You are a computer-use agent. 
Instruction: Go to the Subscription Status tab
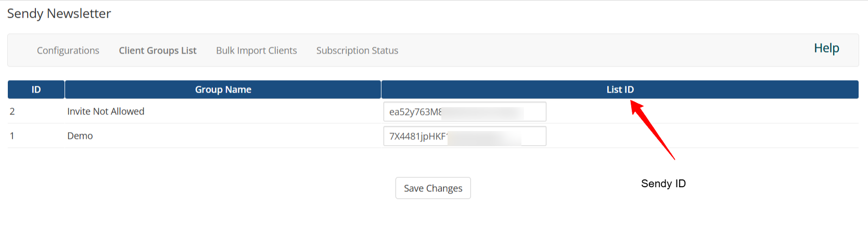[357, 50]
